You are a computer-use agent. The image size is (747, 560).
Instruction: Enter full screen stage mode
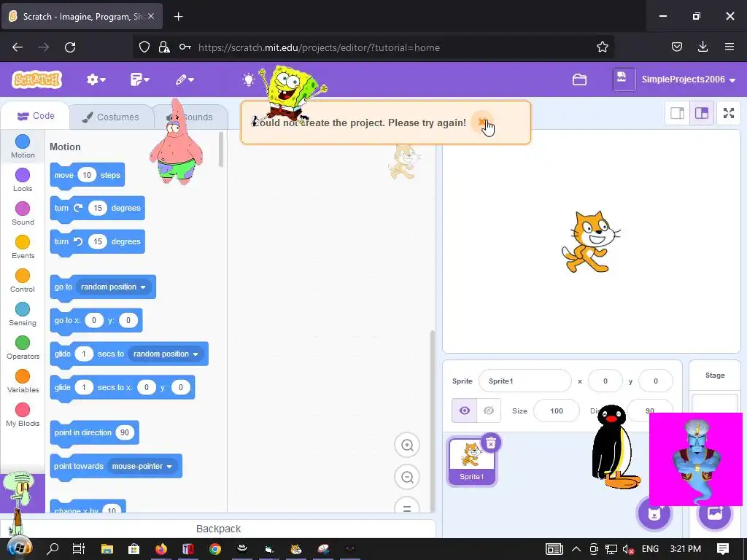(x=729, y=113)
